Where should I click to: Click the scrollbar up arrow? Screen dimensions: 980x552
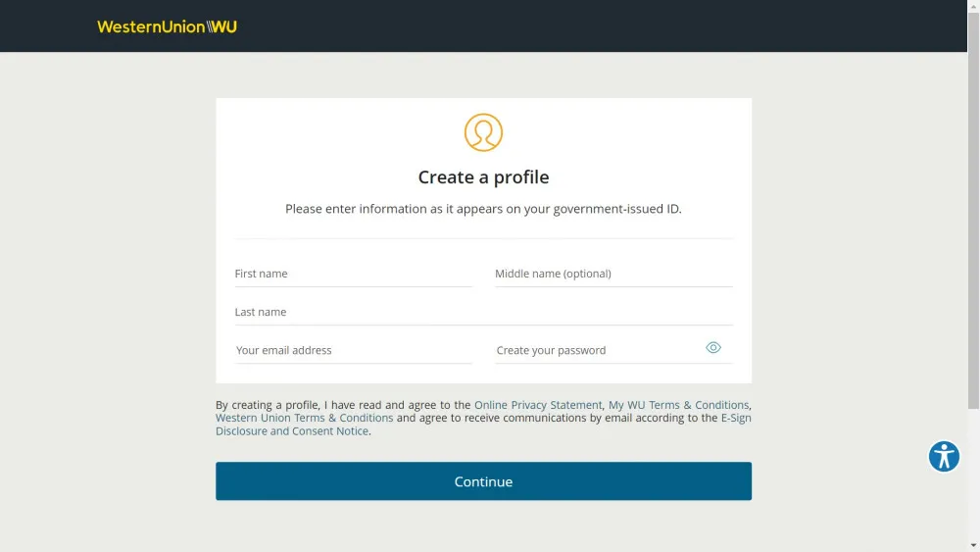tap(974, 4)
